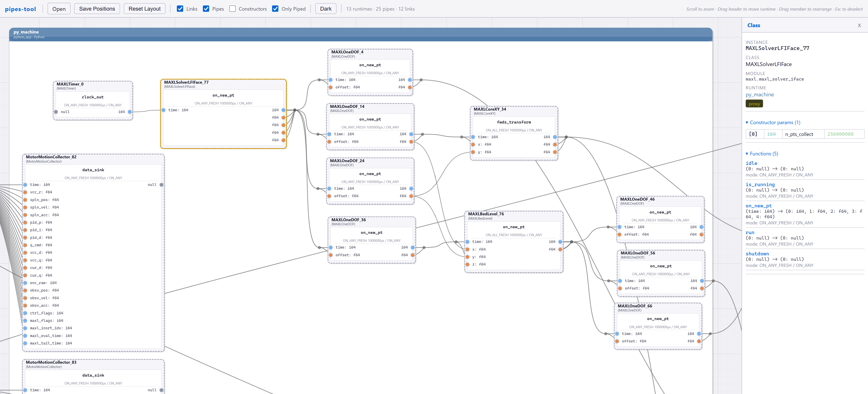Screen dimensions: 868x394
Task: Click MAXLOneDOF_66 blue time input port
Action: point(617,334)
